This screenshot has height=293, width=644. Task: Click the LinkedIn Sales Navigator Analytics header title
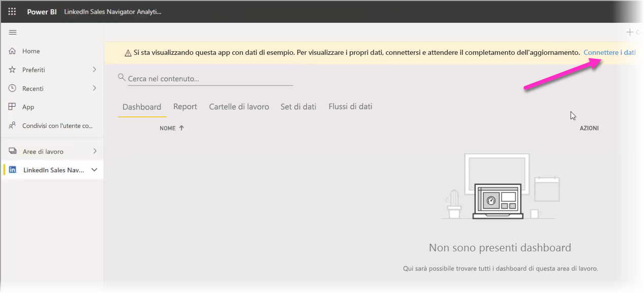(113, 12)
